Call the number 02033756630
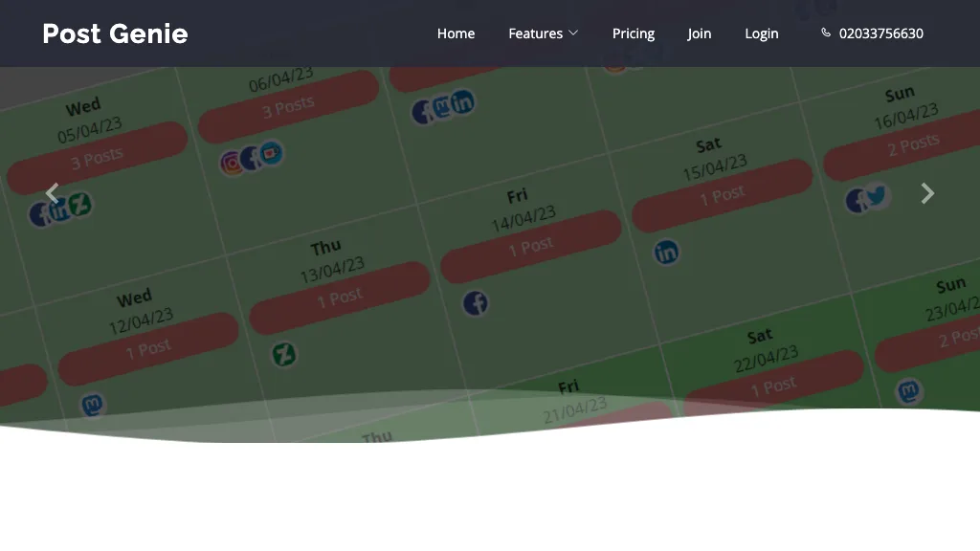Image resolution: width=980 pixels, height=551 pixels. click(880, 33)
